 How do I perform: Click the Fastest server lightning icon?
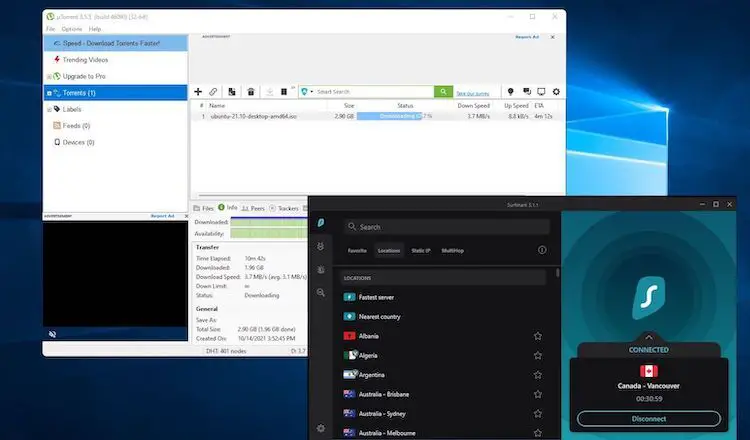[350, 297]
